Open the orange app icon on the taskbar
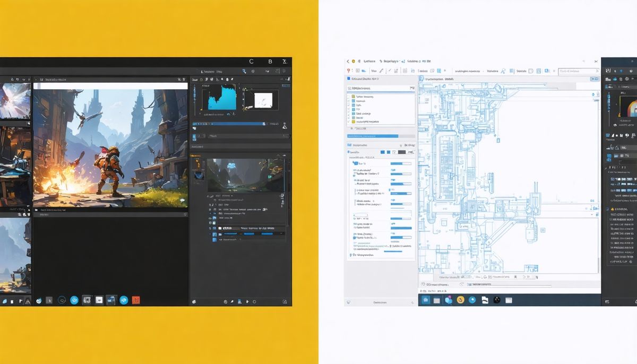The height and width of the screenshot is (364, 637). click(460, 300)
